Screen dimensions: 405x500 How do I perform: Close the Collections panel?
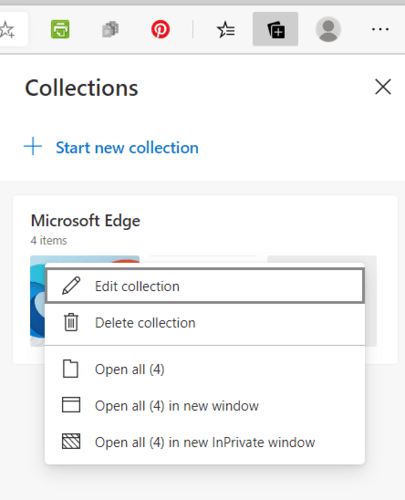(383, 87)
